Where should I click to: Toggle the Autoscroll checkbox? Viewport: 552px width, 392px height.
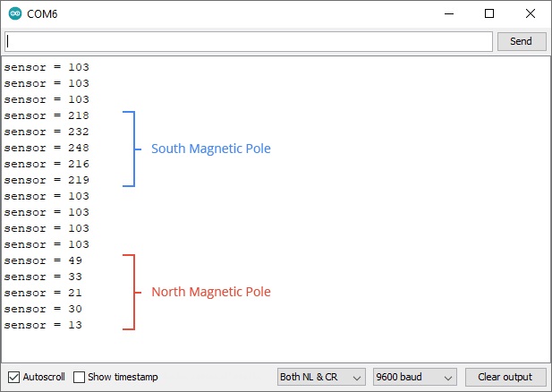coord(13,377)
